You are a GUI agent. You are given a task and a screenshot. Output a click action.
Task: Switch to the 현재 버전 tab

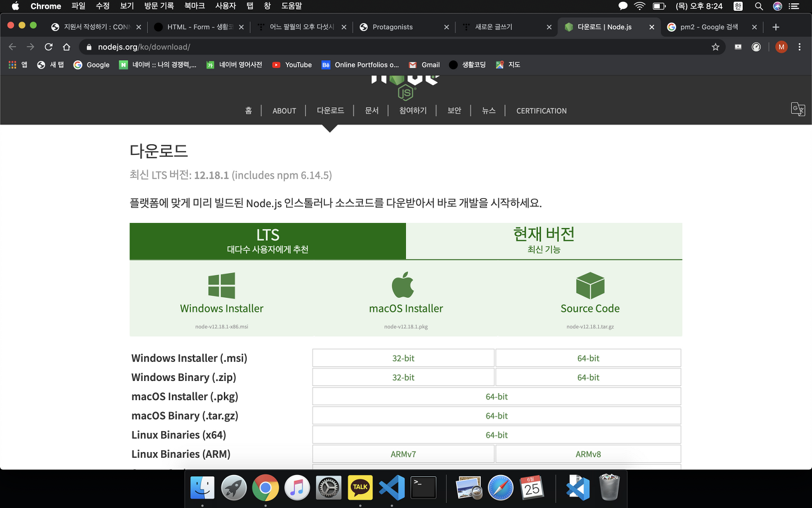coord(544,241)
